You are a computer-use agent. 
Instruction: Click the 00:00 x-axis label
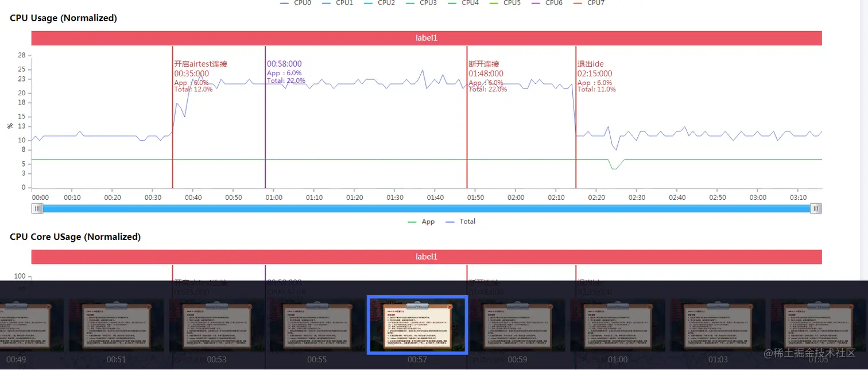click(x=40, y=198)
